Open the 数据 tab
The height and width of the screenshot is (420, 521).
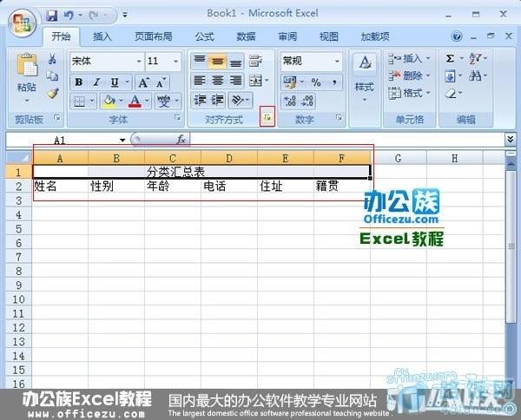pyautogui.click(x=246, y=36)
